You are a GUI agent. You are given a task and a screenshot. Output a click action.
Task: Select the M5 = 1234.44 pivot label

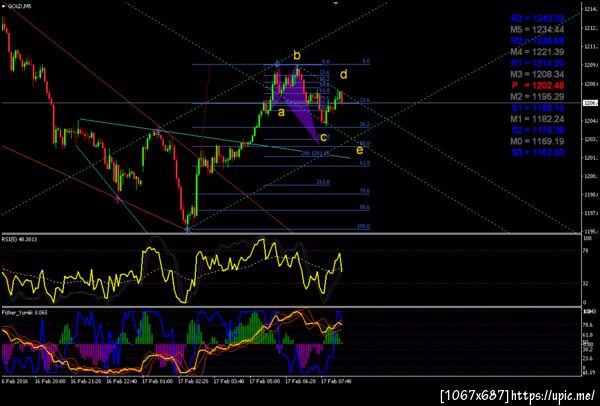point(537,29)
